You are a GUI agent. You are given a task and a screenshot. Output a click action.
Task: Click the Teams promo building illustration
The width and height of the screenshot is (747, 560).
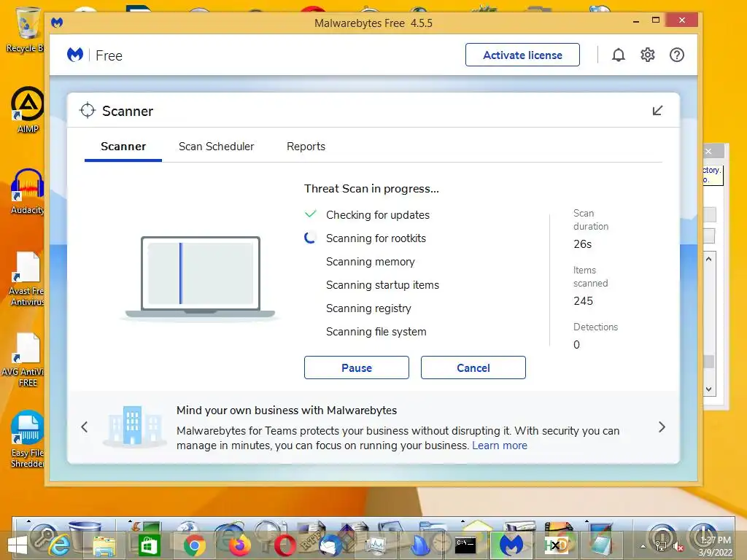tap(135, 426)
